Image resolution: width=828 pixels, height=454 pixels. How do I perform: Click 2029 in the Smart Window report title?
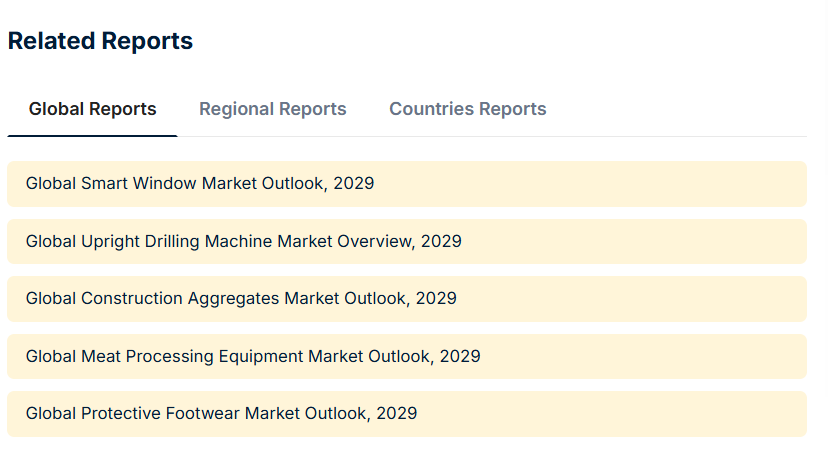(x=354, y=183)
